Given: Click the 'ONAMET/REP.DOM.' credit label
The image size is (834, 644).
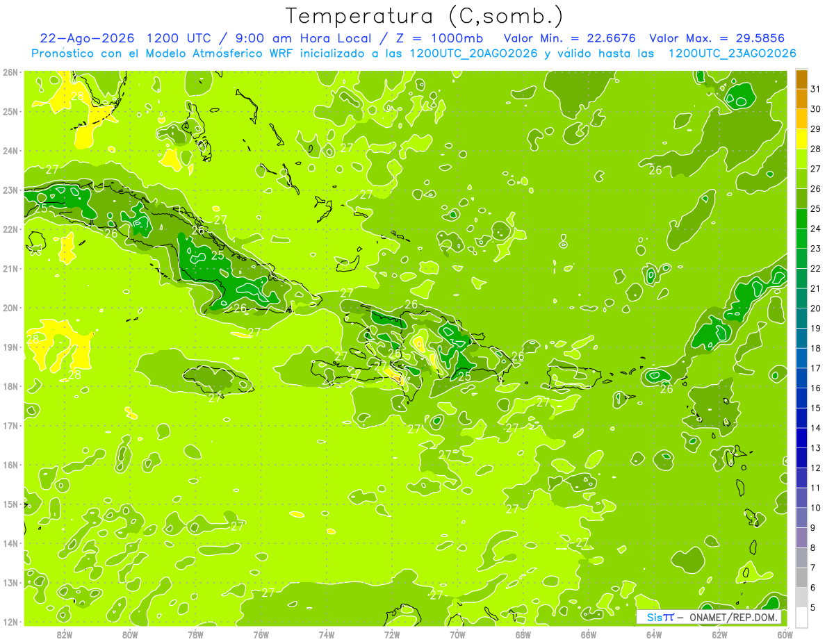Looking at the screenshot, I should coord(734,617).
